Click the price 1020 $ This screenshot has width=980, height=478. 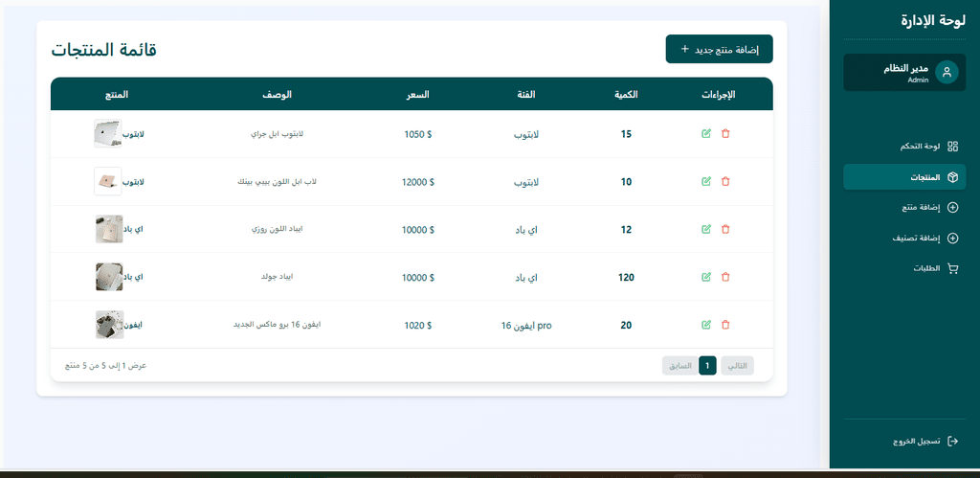pos(418,325)
